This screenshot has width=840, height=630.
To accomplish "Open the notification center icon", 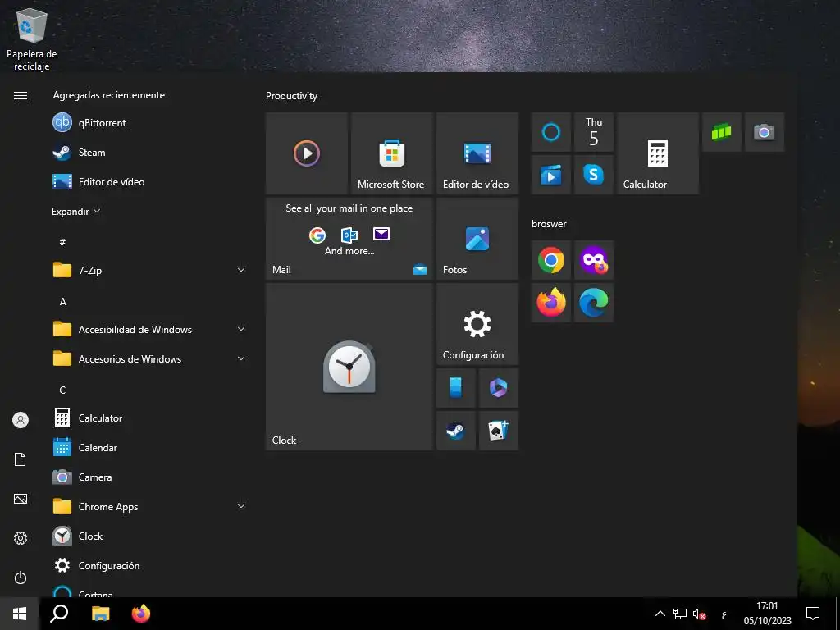I will (x=813, y=614).
